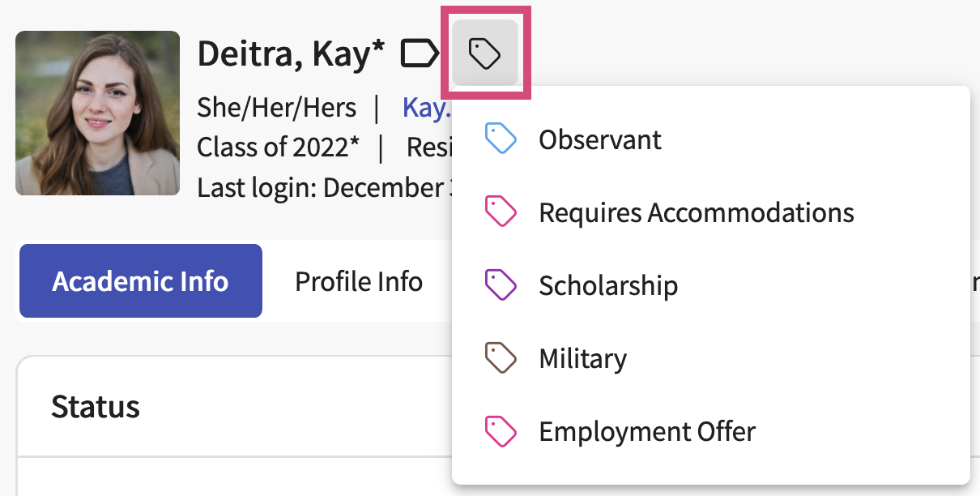
Task: Click the pink Employment Offer tag icon
Action: [501, 431]
